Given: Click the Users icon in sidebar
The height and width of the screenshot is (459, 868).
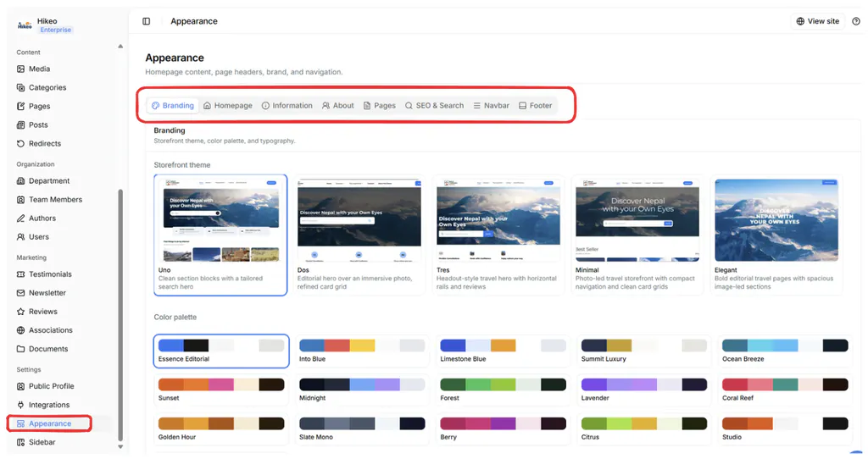Looking at the screenshot, I should click(20, 236).
